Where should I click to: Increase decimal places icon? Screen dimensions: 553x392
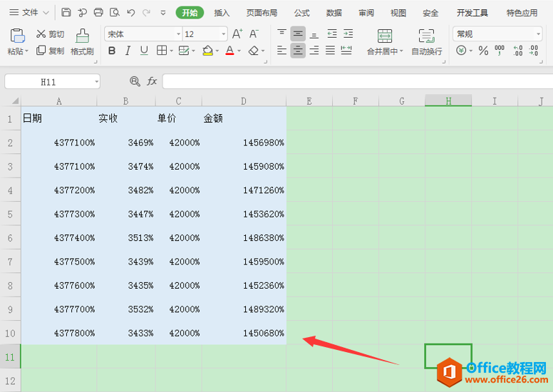pos(518,51)
